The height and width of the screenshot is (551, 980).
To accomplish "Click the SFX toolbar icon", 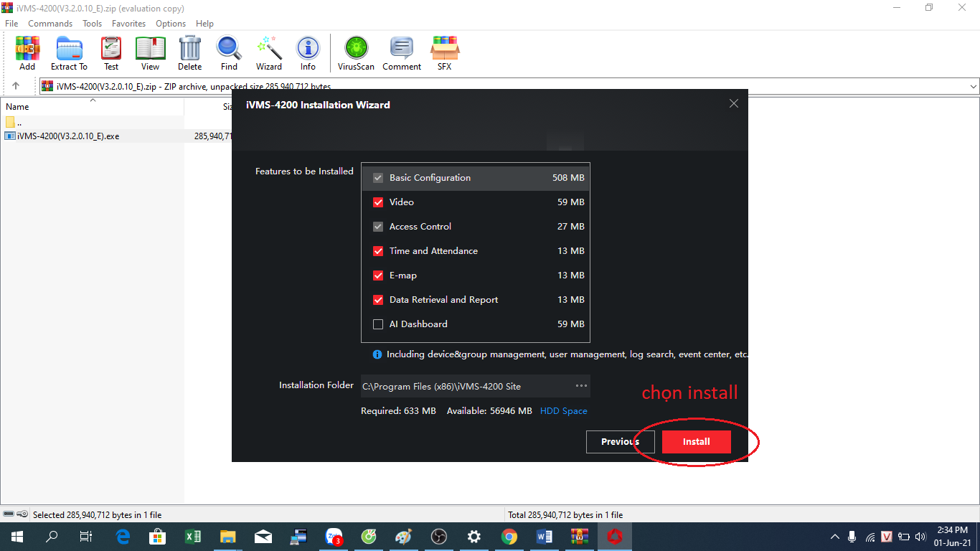I will click(445, 54).
